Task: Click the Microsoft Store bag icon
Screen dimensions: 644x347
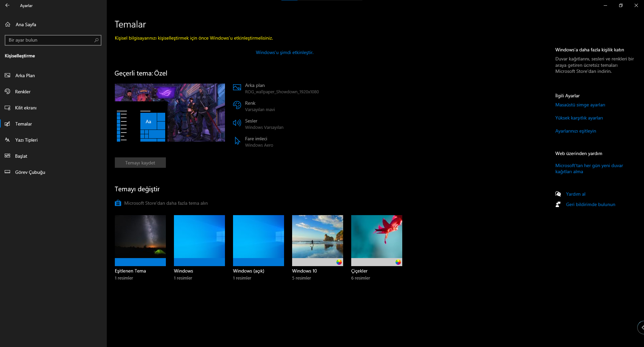Action: click(118, 203)
